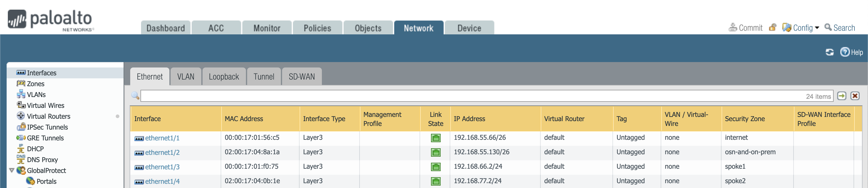This screenshot has width=868, height=188.
Task: Click into the interface filter text field
Action: [x=472, y=96]
